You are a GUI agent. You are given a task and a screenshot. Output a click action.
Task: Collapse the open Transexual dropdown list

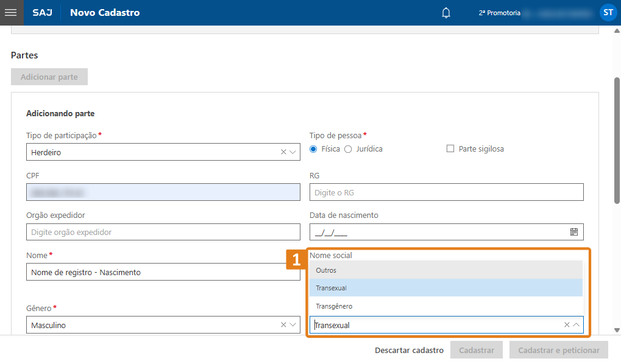click(x=577, y=325)
